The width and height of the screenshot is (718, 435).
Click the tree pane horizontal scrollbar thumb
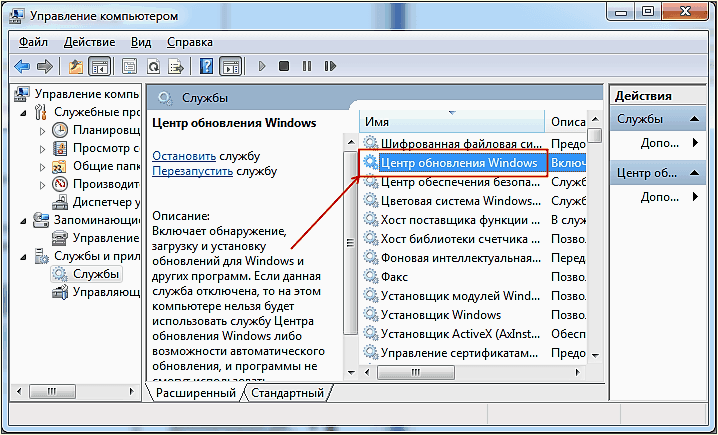point(51,392)
